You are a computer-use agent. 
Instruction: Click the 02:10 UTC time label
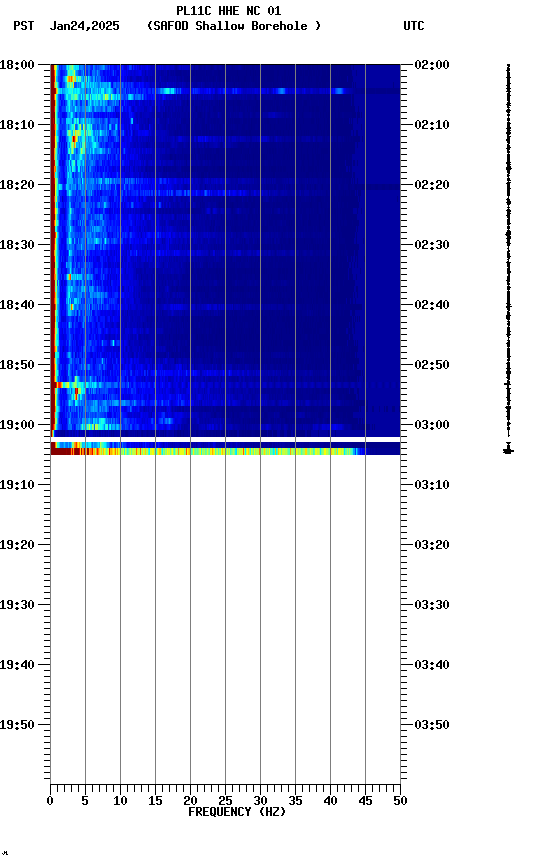432,125
